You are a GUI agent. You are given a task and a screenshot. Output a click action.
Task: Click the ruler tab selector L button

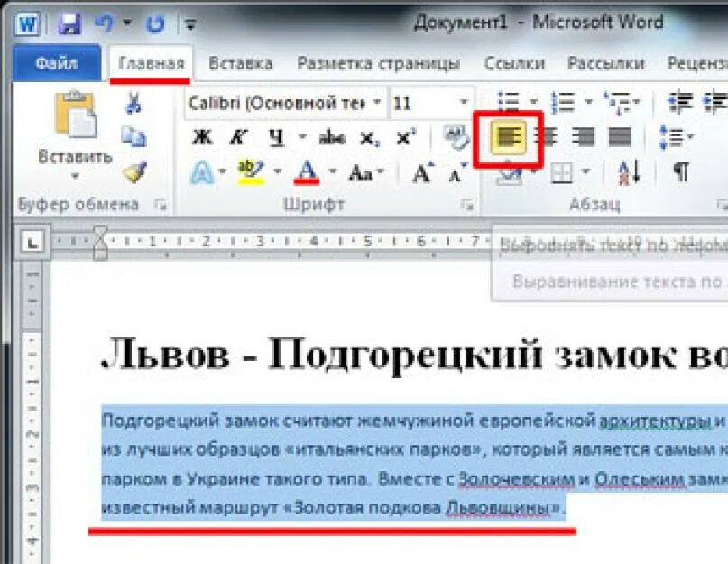tap(32, 242)
